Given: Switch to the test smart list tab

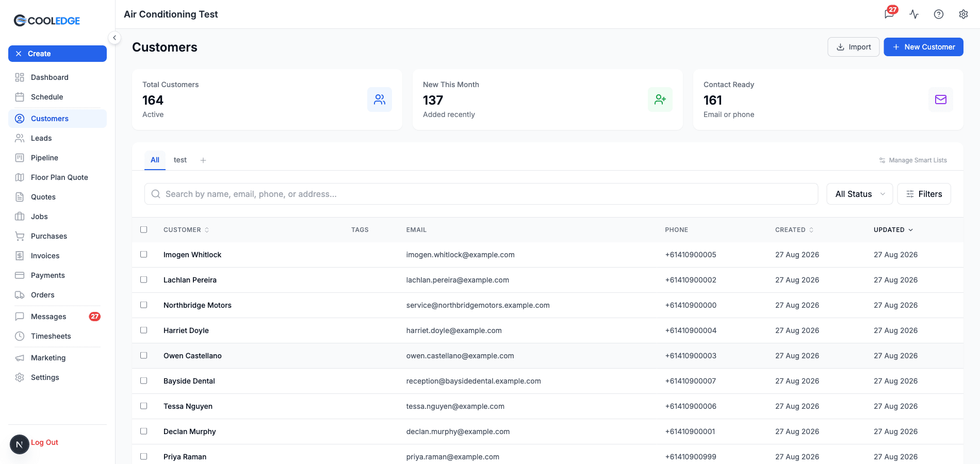Looking at the screenshot, I should pos(180,160).
